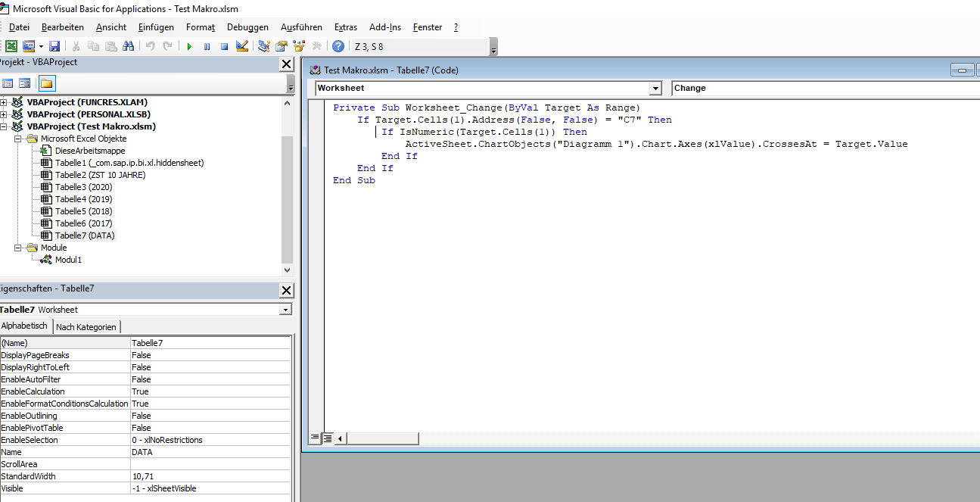Open the Object Browser from the toolbar
980x502 pixels.
299,46
